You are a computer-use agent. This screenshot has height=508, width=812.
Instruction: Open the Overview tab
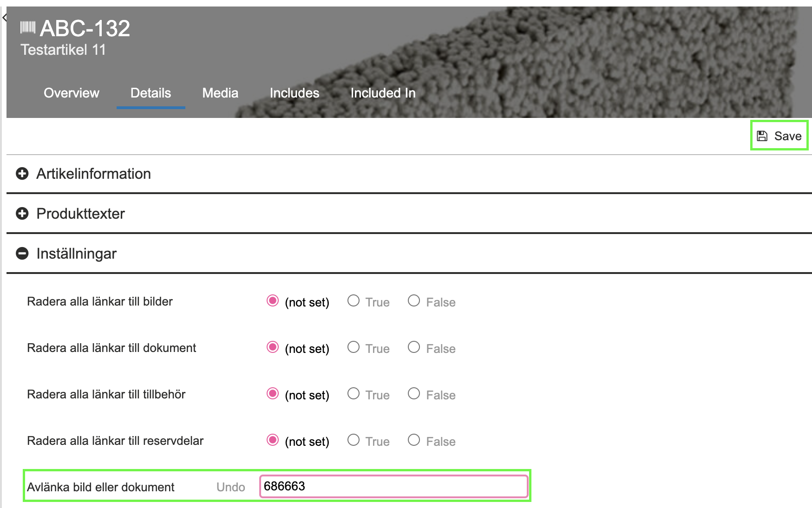tap(71, 93)
